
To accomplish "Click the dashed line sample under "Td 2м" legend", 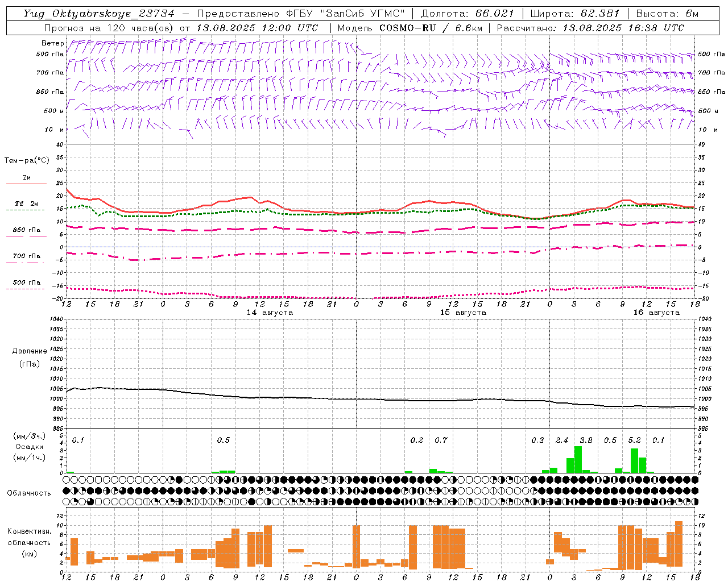I will click(26, 210).
